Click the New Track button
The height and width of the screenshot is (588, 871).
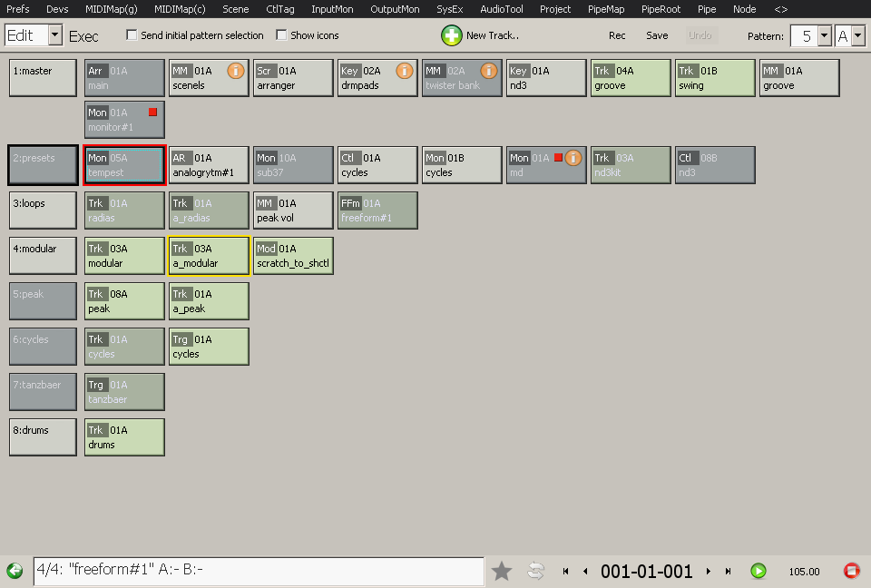(480, 35)
